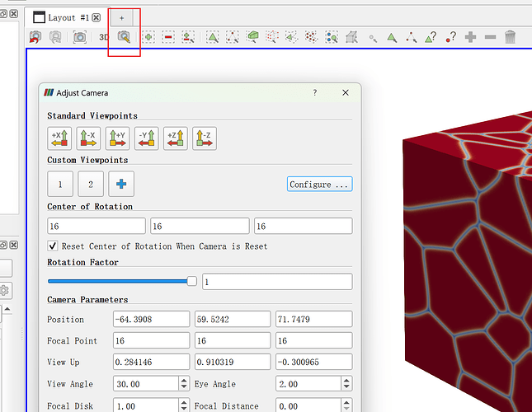Increase Focal Disk with up arrow
Image resolution: width=532 pixels, height=412 pixels.
184,402
